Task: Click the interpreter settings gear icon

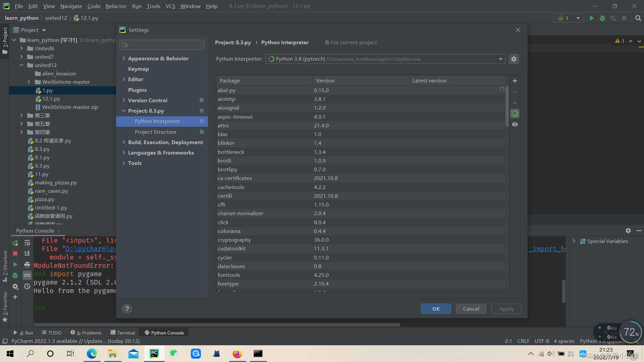Action: click(x=514, y=59)
